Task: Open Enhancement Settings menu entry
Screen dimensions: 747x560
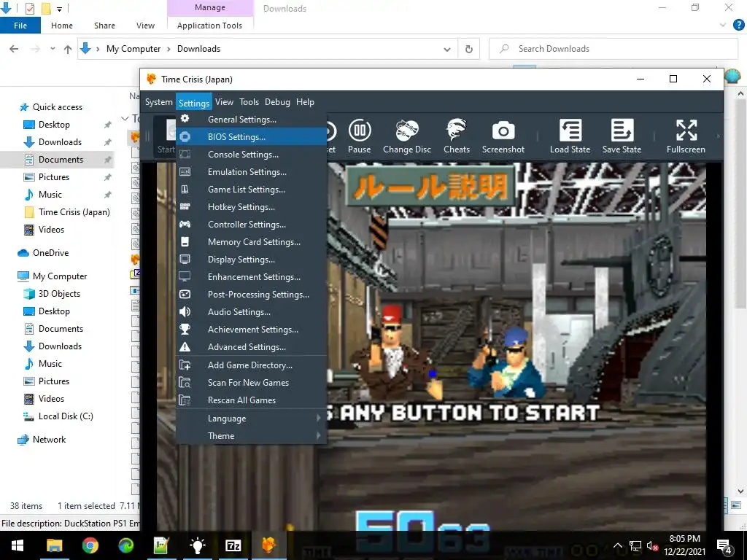Action: 252,277
